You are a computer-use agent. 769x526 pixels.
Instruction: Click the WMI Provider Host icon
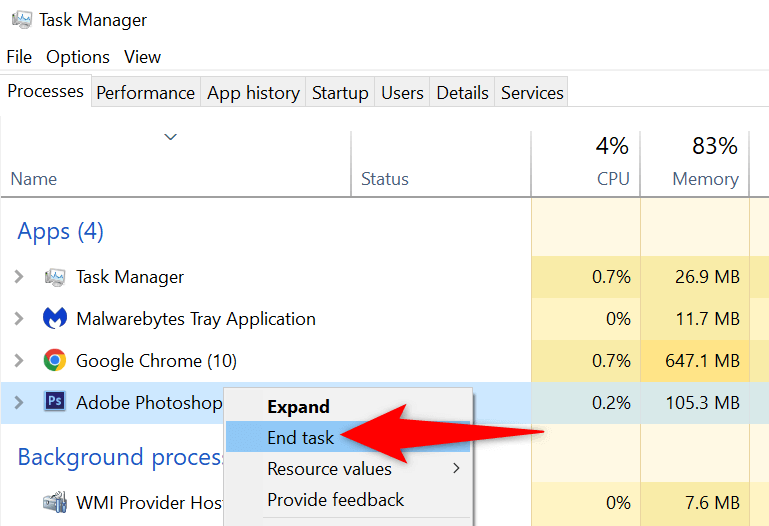[x=55, y=500]
